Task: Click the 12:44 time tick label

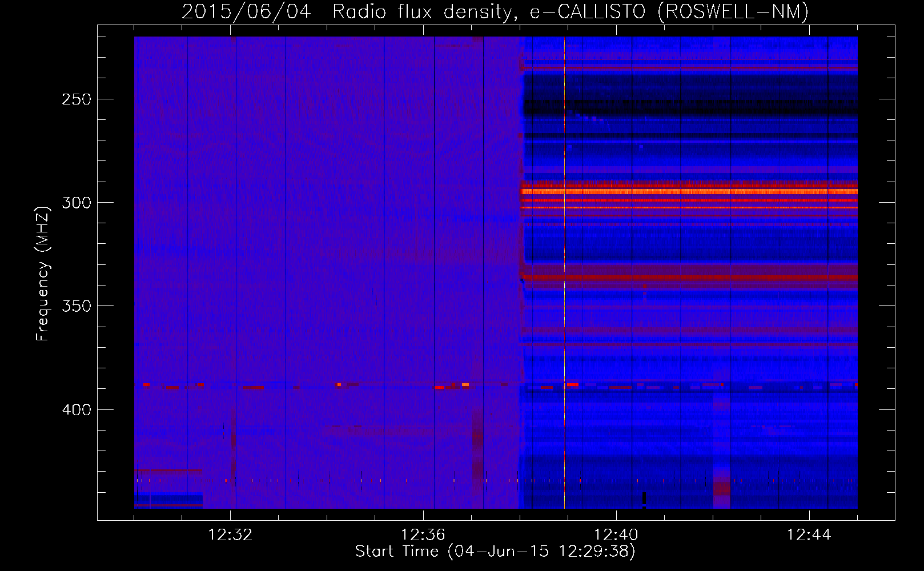Action: tap(809, 535)
